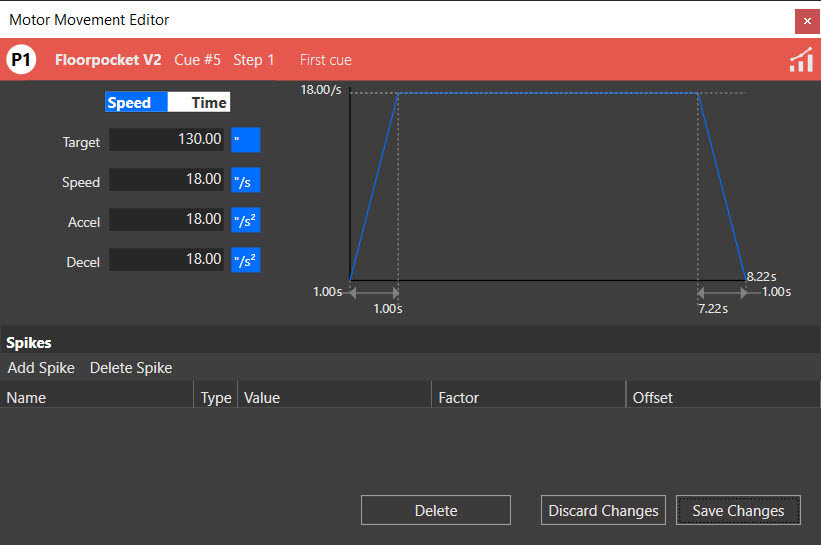The image size is (821, 545).
Task: Close the Motor Movement Editor window
Action: [807, 20]
